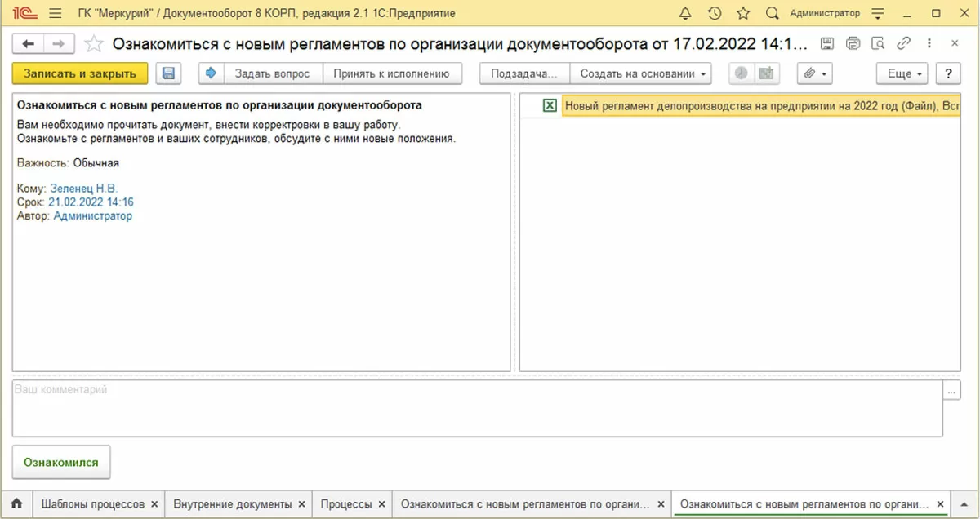The width and height of the screenshot is (980, 519).
Task: Open the 1C main menu hamburger icon
Action: 55,13
